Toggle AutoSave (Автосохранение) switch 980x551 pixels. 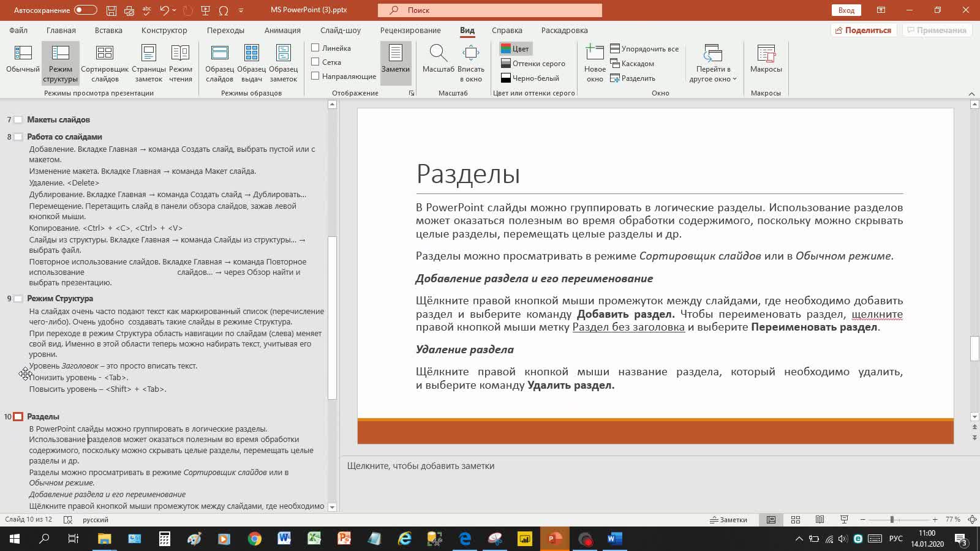click(x=86, y=10)
